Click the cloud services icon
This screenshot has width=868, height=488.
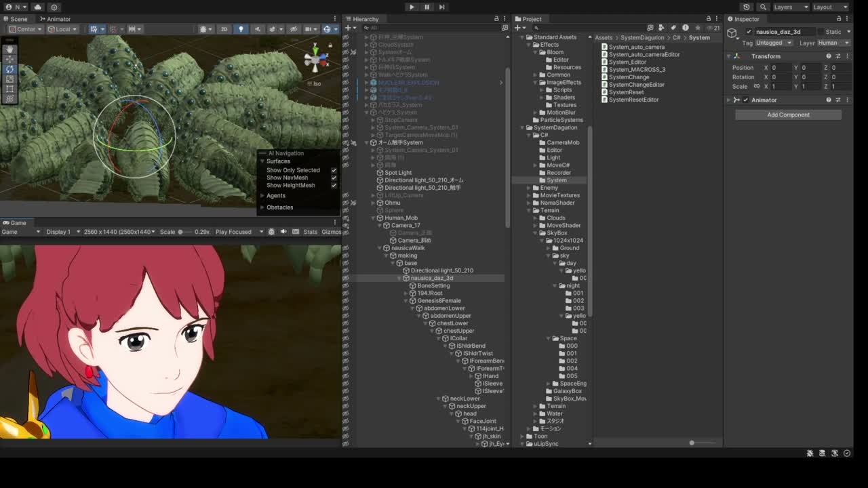pyautogui.click(x=37, y=7)
